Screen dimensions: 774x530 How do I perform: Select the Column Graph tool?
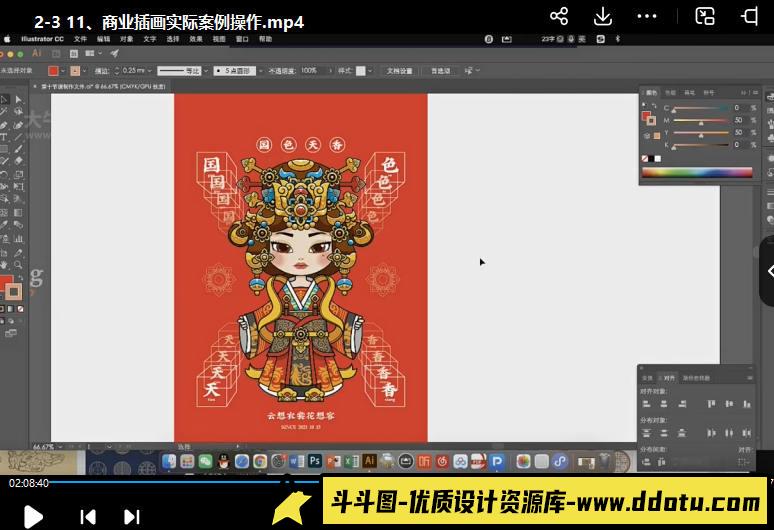(x=19, y=239)
